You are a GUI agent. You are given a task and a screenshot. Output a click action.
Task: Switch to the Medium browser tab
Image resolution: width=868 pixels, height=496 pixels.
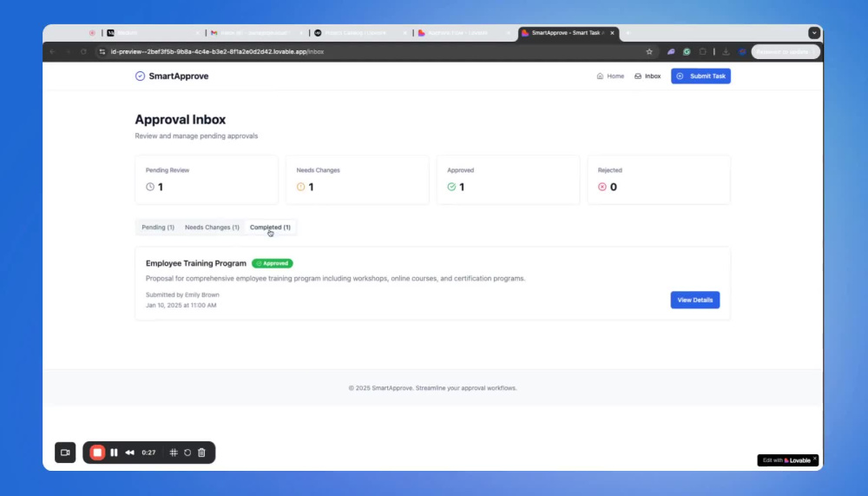(x=152, y=33)
